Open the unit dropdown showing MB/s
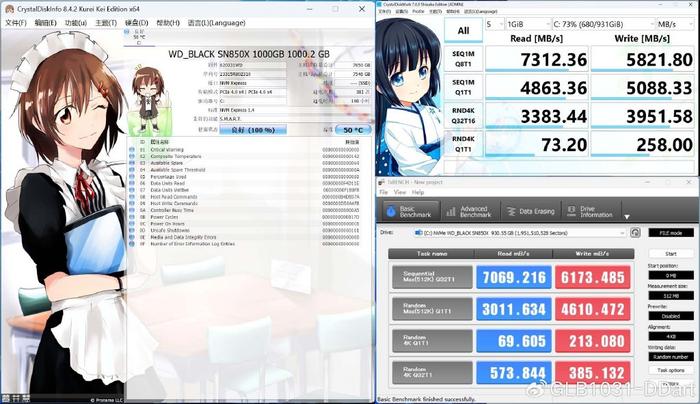Screen dimensions: 700x404 (x=675, y=24)
